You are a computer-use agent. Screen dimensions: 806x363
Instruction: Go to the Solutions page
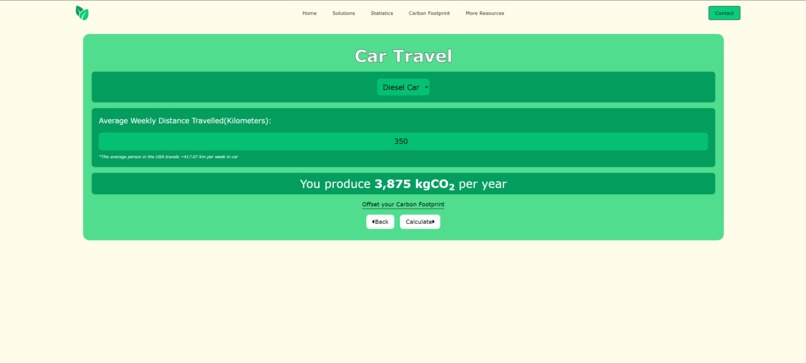point(343,13)
